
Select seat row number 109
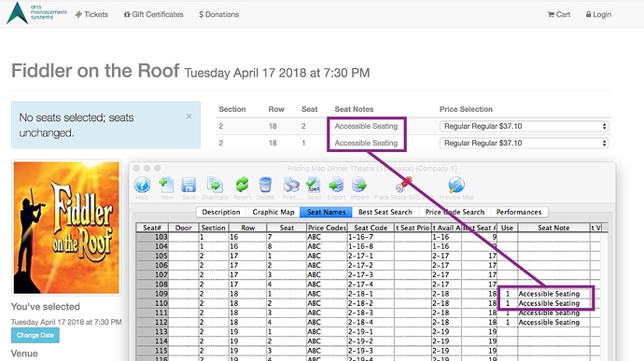click(x=152, y=294)
